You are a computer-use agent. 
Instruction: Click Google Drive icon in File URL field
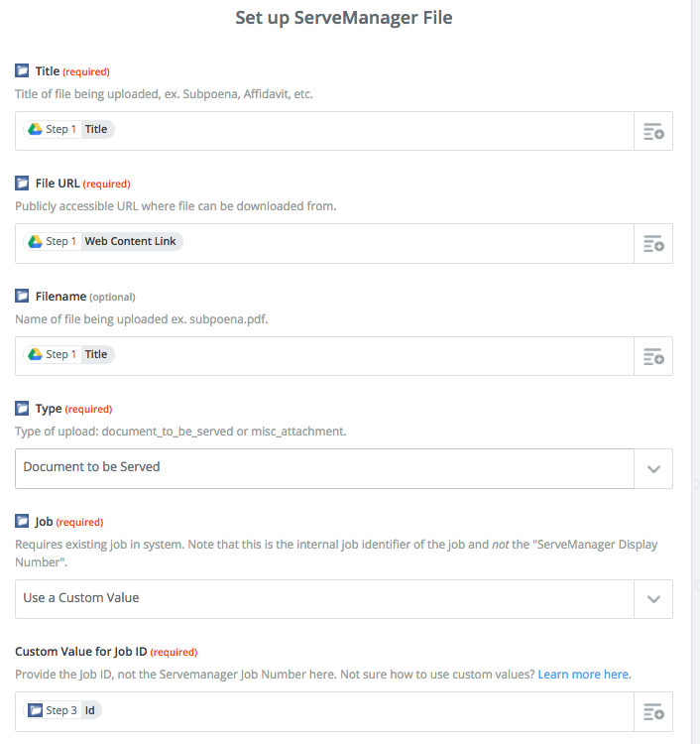click(35, 241)
